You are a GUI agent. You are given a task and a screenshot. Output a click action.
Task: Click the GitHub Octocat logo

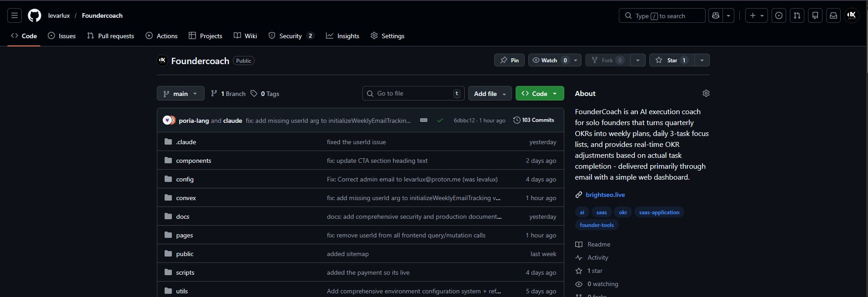pos(35,15)
